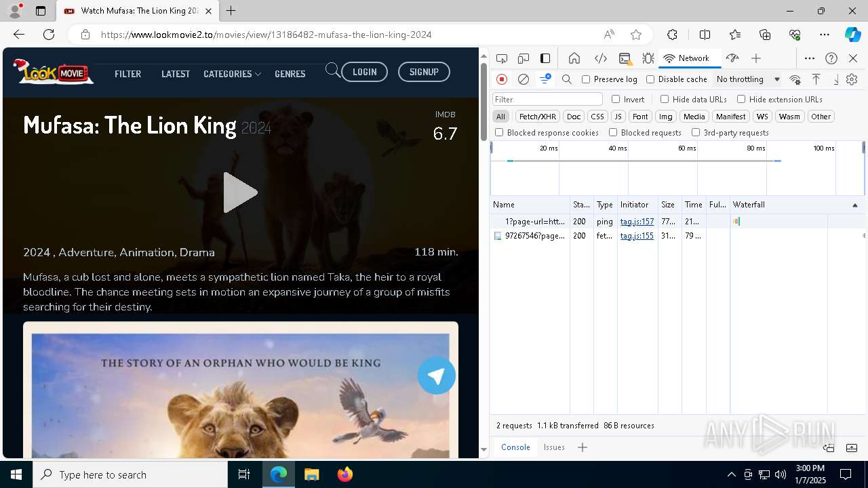Click the network Filter text field
Viewport: 868px width, 488px height.
coord(547,99)
